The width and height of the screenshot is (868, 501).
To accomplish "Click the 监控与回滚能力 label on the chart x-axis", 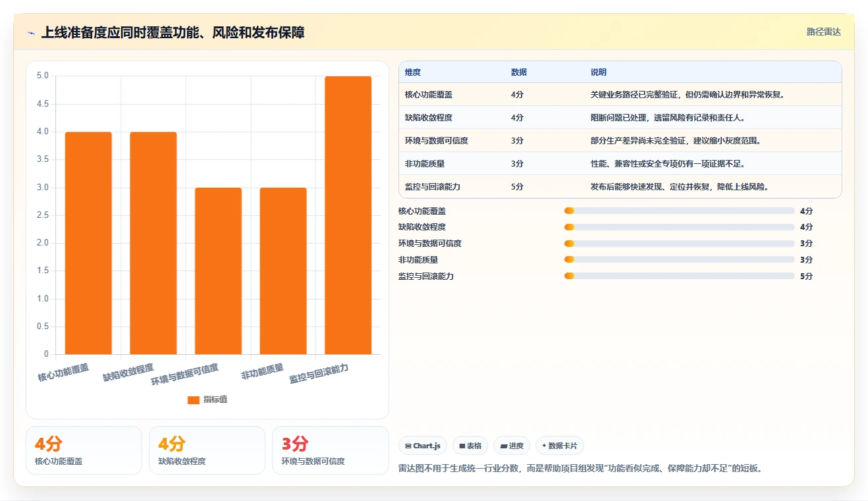I will pos(319,374).
